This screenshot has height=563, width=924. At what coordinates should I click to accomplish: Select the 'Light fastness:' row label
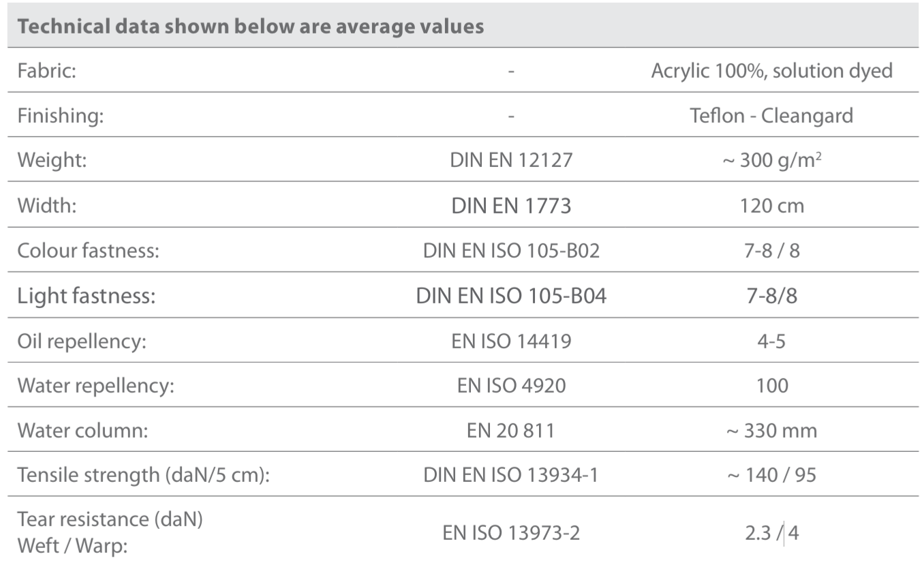[x=86, y=296]
